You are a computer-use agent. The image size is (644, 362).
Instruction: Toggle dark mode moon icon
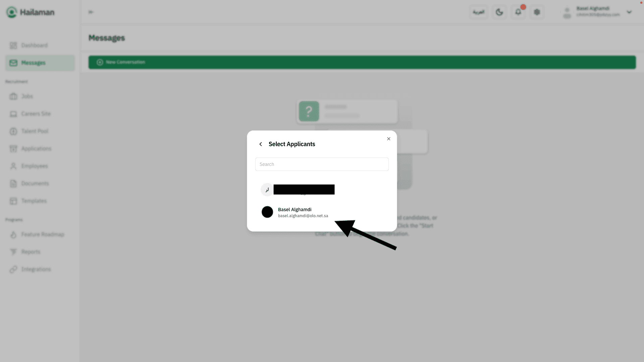pyautogui.click(x=499, y=12)
